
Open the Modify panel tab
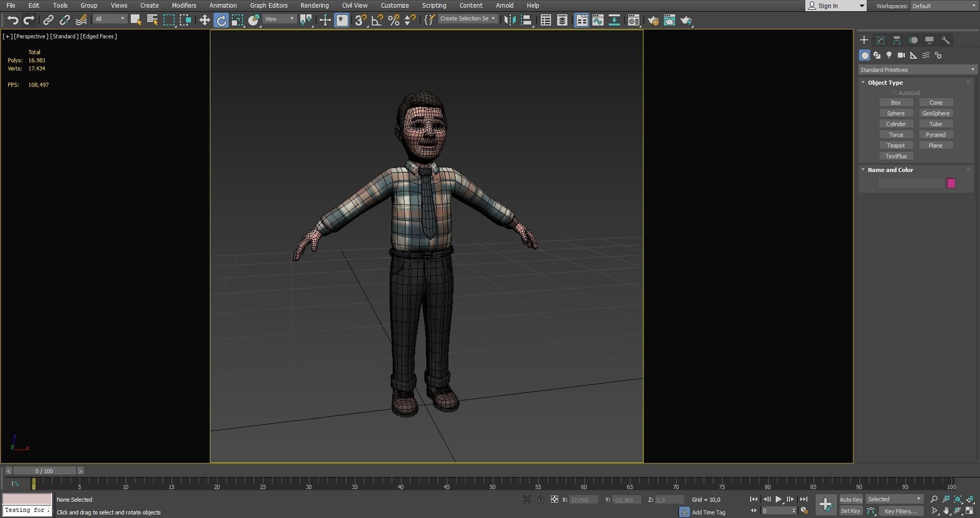tap(880, 40)
